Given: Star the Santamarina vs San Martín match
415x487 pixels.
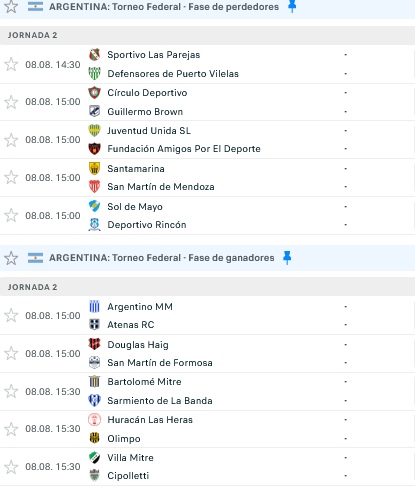Looking at the screenshot, I should (11, 178).
